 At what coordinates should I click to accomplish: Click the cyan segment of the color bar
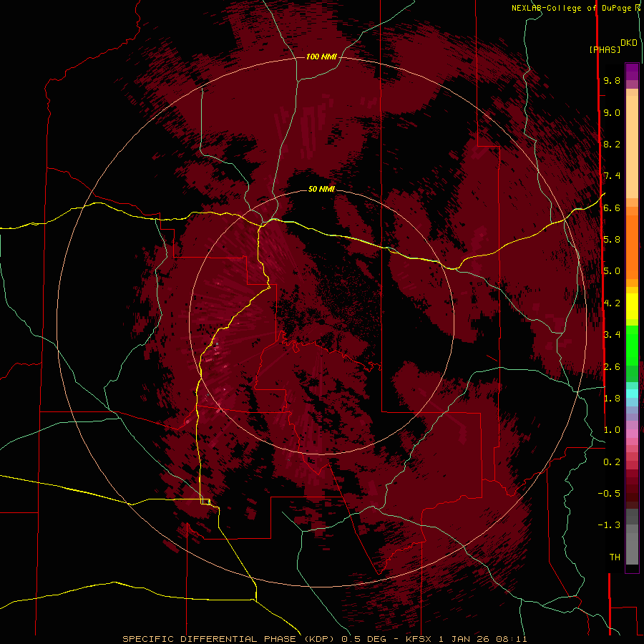pyautogui.click(x=632, y=394)
